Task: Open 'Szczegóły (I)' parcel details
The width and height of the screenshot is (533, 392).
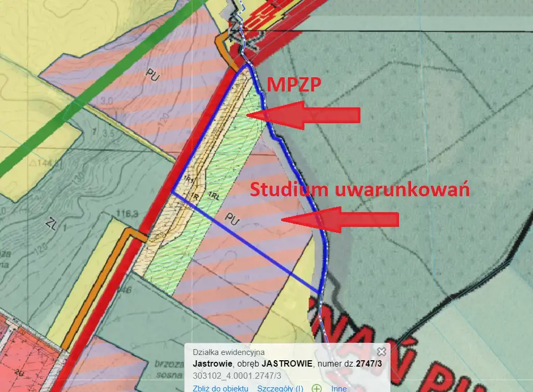Action: 280,388
